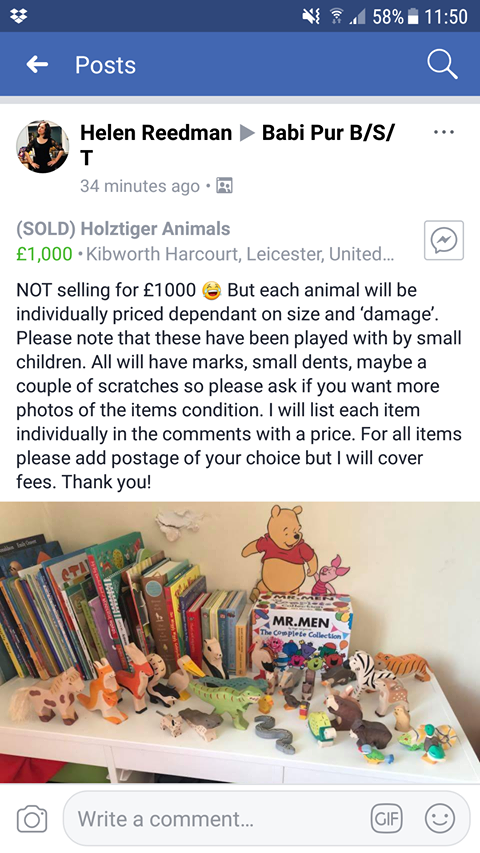The height and width of the screenshot is (853, 480).
Task: Open Helen Reedman's profile name link
Action: [x=156, y=133]
